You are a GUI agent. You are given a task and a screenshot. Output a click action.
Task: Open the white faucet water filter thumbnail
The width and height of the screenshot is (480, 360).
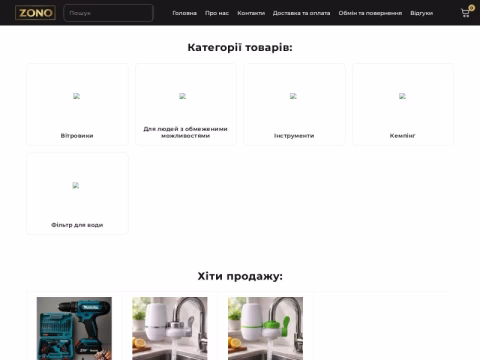pos(170,328)
